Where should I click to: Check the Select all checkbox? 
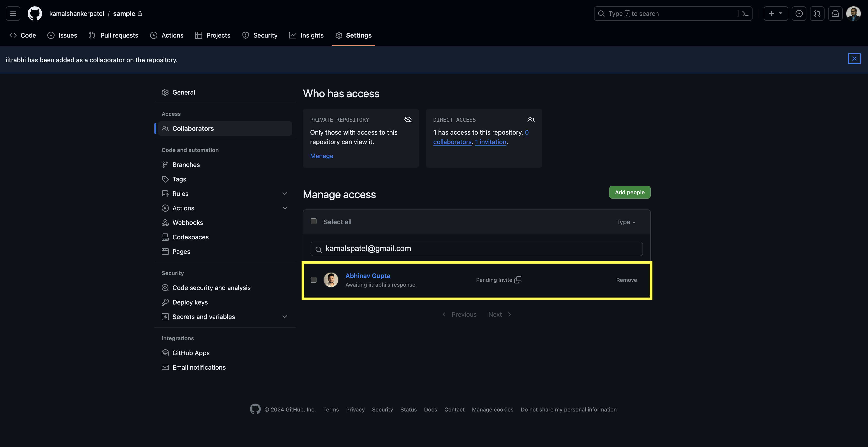pos(313,221)
